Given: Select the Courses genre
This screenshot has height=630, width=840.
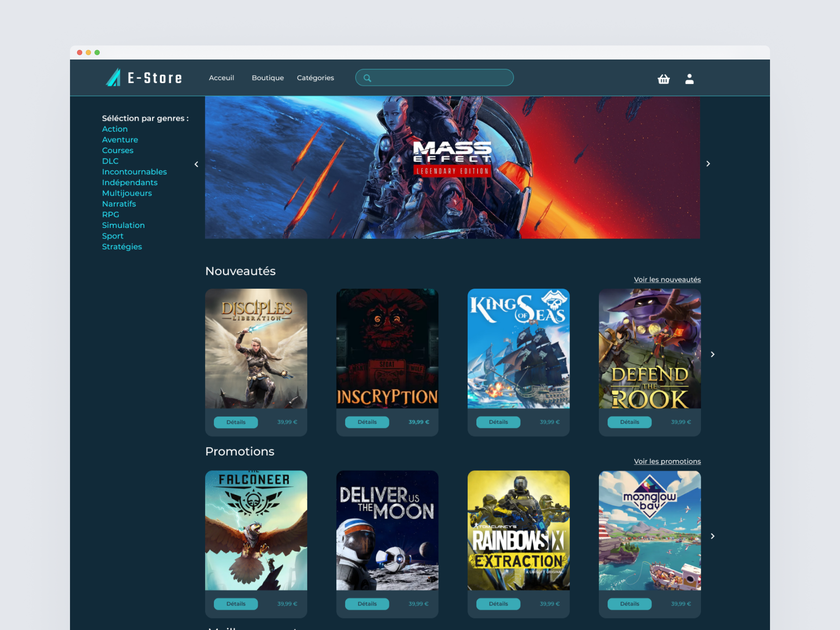Looking at the screenshot, I should [118, 150].
